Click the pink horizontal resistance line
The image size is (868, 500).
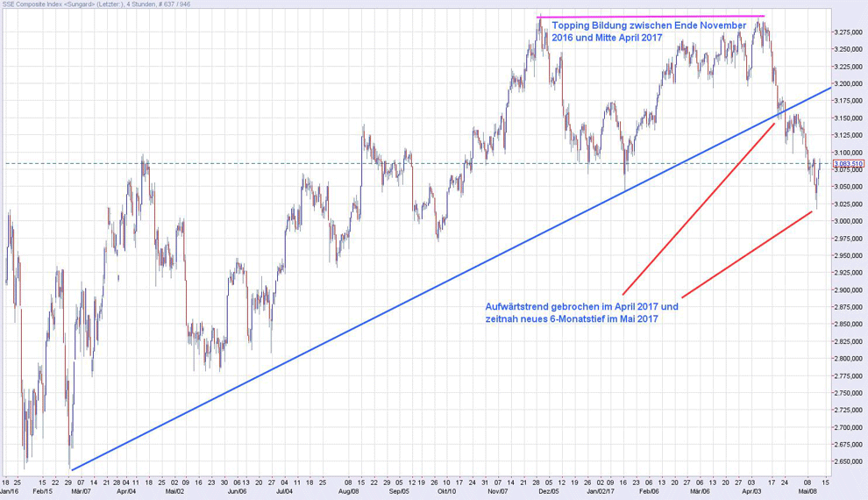[651, 17]
